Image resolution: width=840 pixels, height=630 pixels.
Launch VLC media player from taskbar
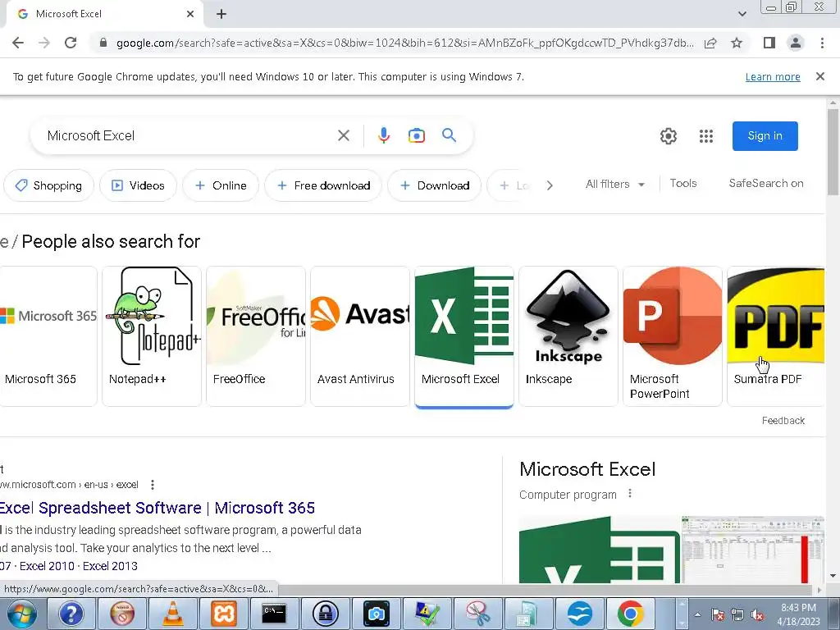(x=172, y=614)
